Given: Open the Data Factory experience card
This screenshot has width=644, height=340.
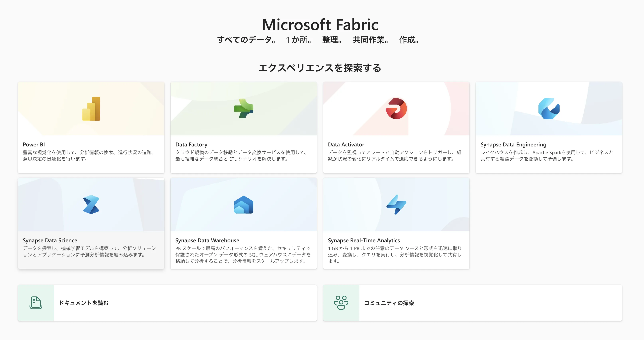Looking at the screenshot, I should 244,127.
